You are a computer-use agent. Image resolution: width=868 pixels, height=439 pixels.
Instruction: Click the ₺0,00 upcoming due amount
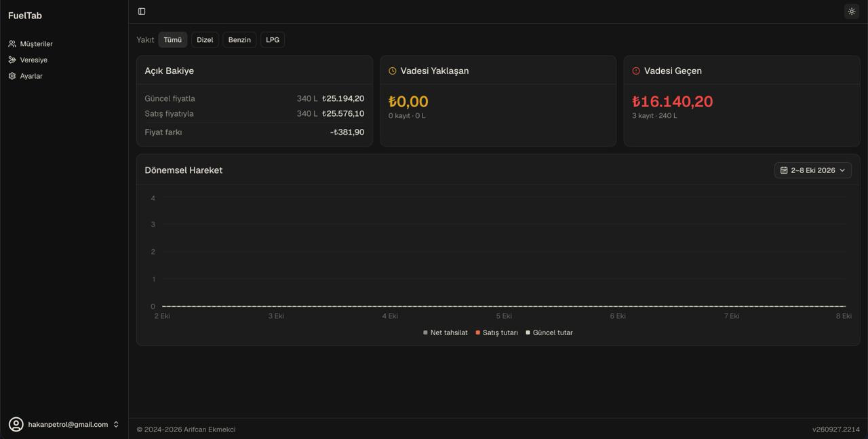pos(408,102)
